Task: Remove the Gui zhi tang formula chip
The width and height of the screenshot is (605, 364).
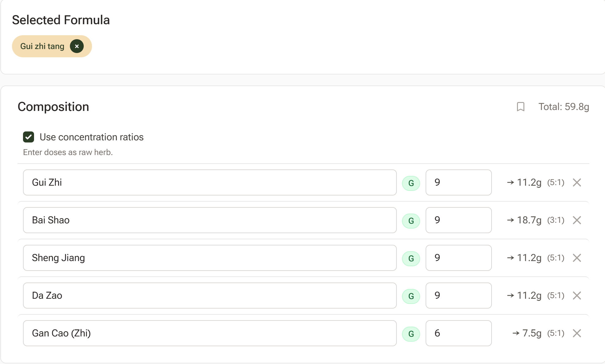Action: (x=77, y=46)
